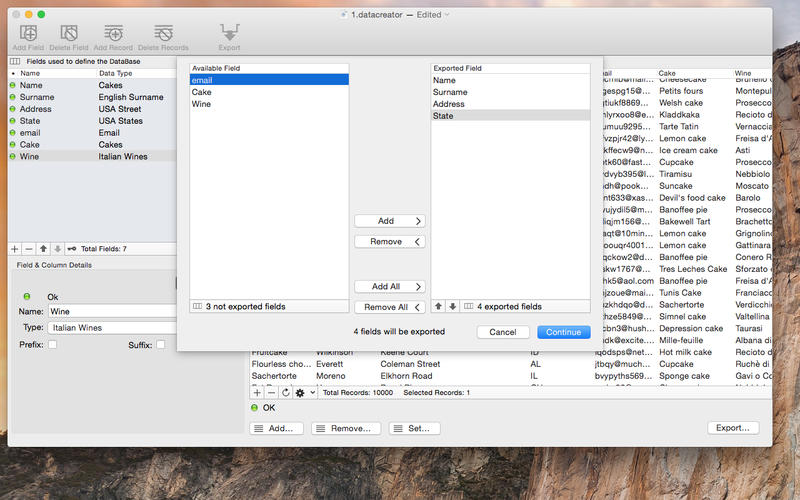Screen dimensions: 800x500
Task: Click the Export toolbar icon
Action: pyautogui.click(x=229, y=34)
